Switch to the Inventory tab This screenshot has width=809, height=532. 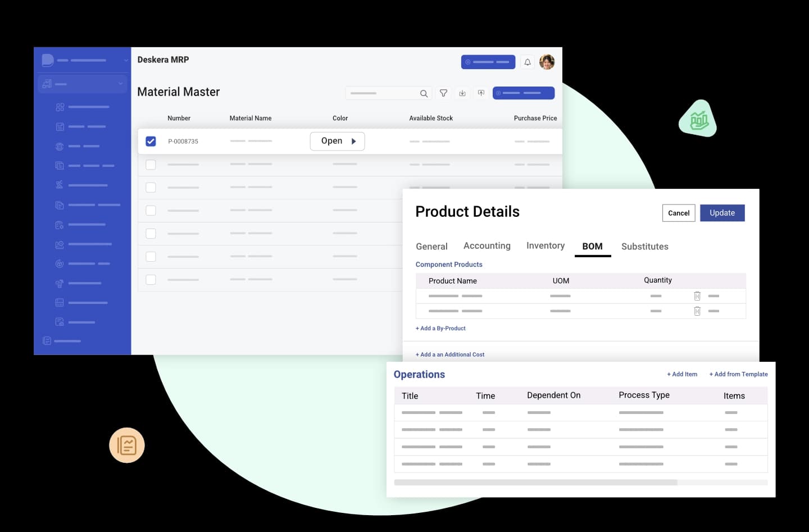pos(545,245)
